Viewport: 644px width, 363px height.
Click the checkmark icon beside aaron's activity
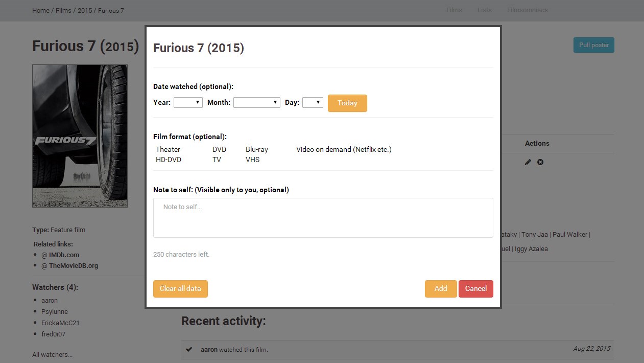pyautogui.click(x=189, y=349)
